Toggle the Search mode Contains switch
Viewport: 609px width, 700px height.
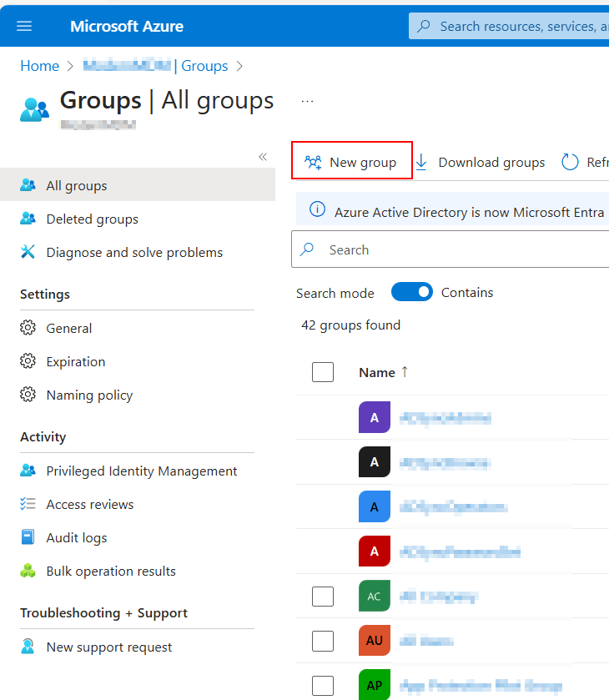coord(412,292)
